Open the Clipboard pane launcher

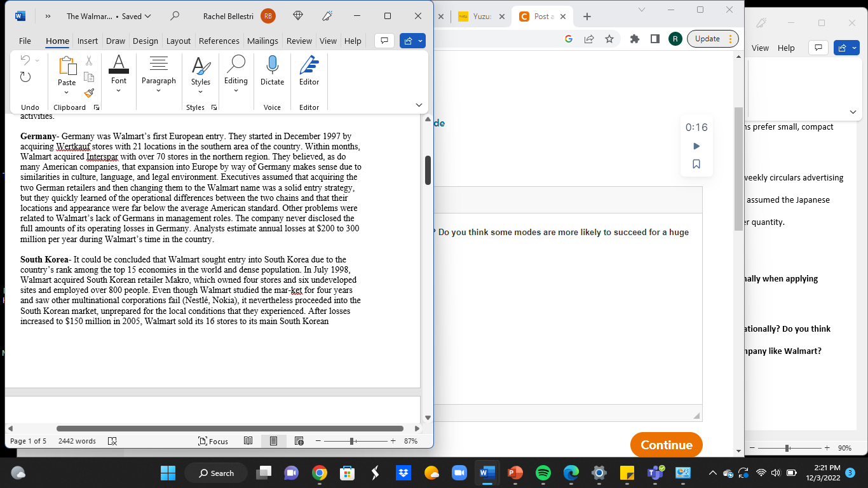pyautogui.click(x=97, y=107)
